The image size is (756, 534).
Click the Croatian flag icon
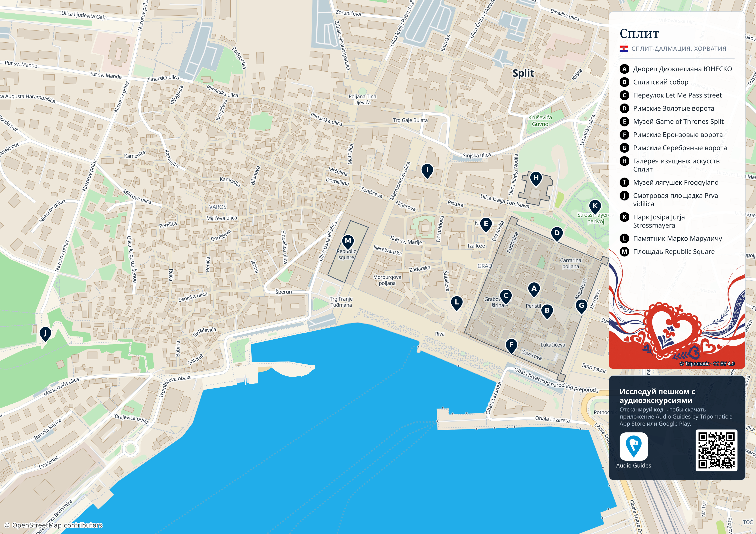(x=624, y=49)
